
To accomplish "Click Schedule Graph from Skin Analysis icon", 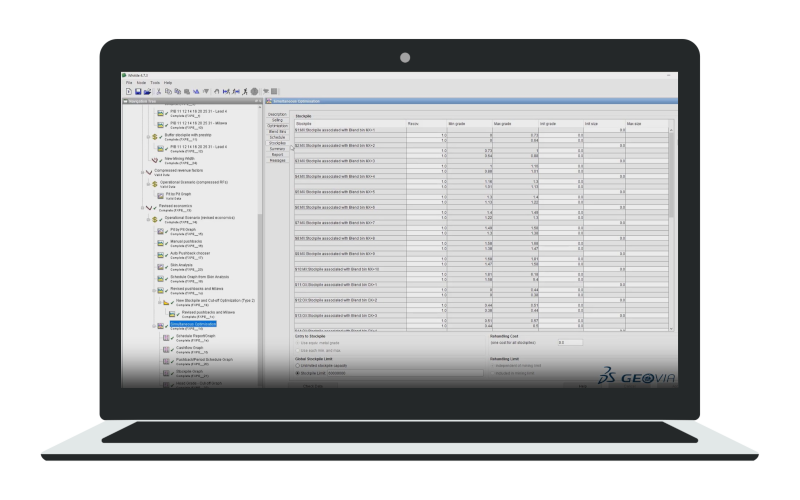I will [160, 279].
